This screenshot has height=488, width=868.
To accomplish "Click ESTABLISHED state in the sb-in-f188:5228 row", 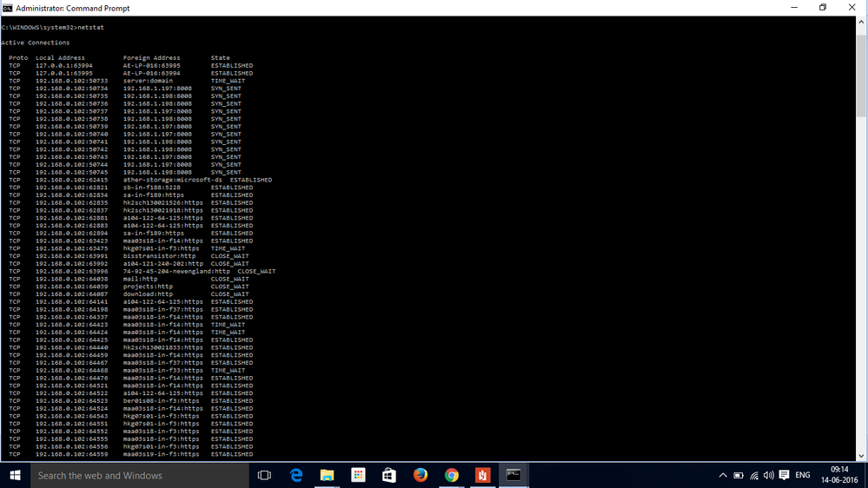I will [232, 188].
